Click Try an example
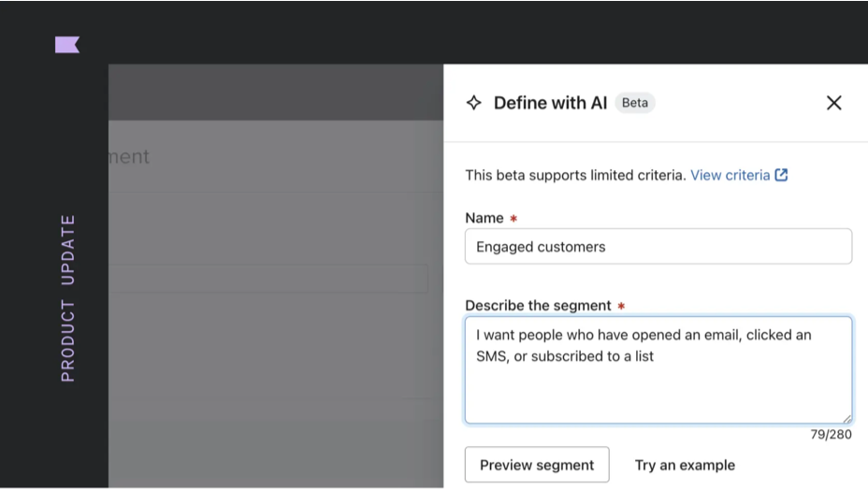 coord(685,466)
